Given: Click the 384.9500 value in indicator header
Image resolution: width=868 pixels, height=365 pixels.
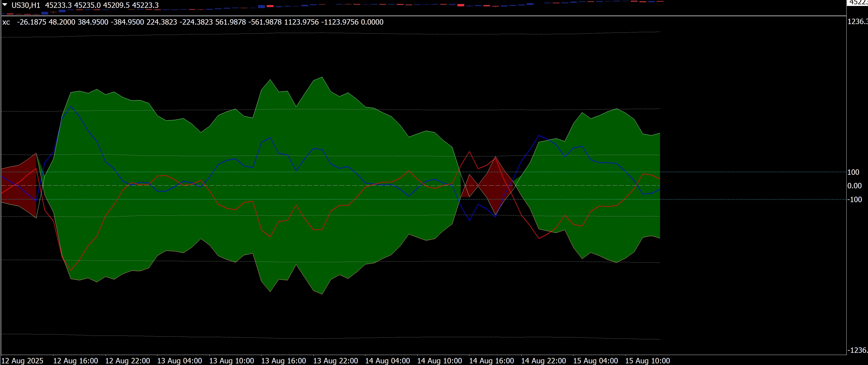Looking at the screenshot, I should [x=93, y=22].
